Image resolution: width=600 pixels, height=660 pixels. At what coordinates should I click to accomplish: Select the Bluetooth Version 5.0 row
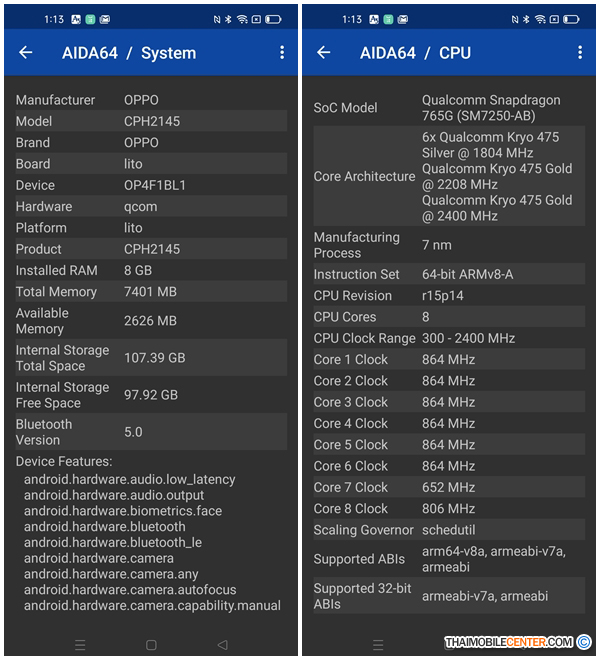(x=151, y=432)
